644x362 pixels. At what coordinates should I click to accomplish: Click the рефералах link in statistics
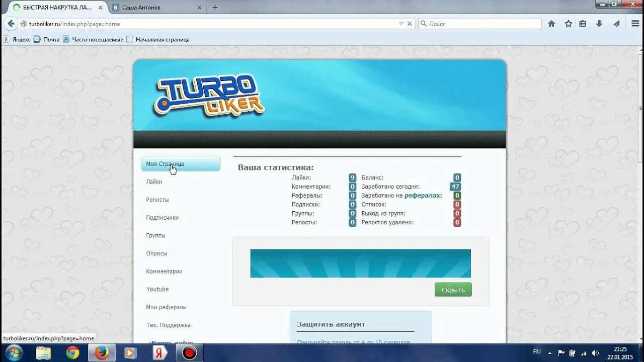(423, 196)
